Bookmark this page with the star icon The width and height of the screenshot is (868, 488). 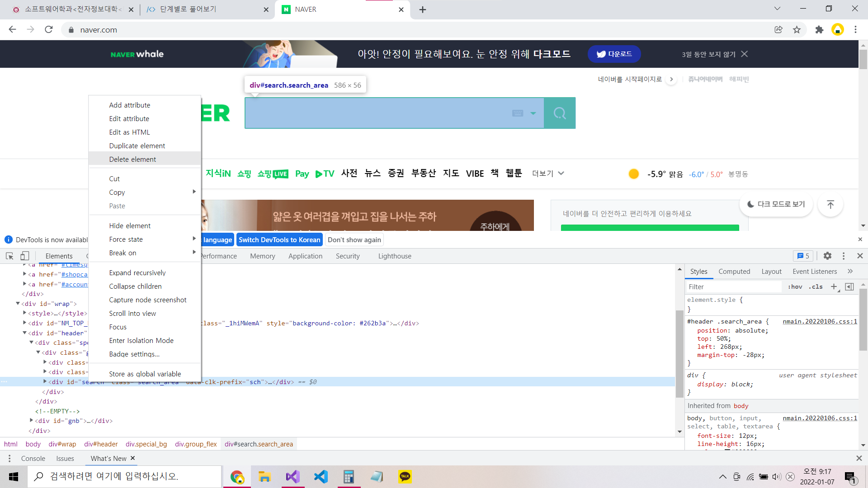[x=797, y=30]
